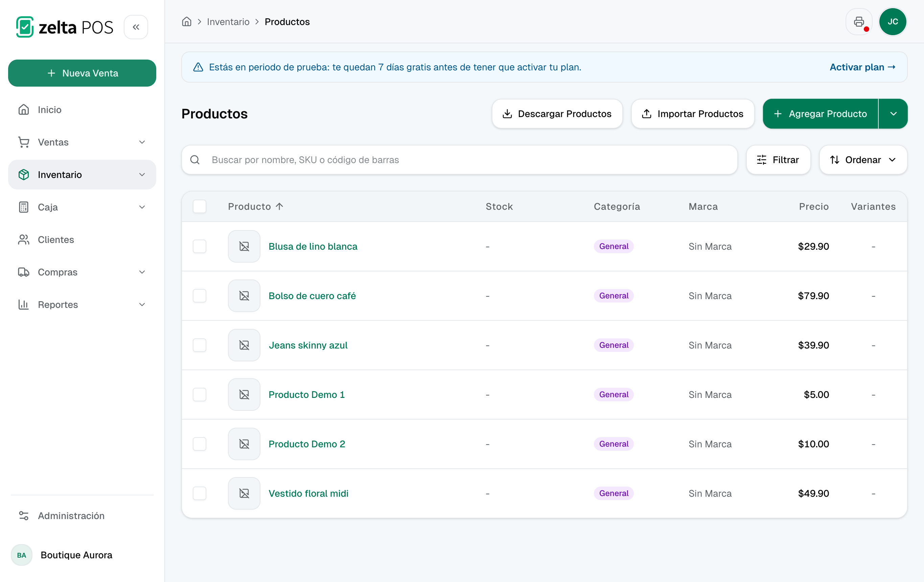This screenshot has width=924, height=582.
Task: Collapse the sidebar with double-chevron button
Action: click(136, 27)
